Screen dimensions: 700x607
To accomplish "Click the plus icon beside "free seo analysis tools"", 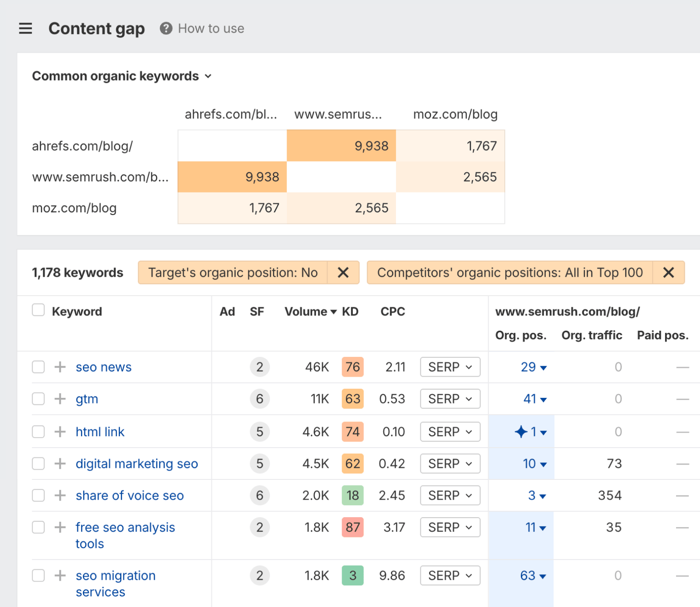I will (x=60, y=527).
